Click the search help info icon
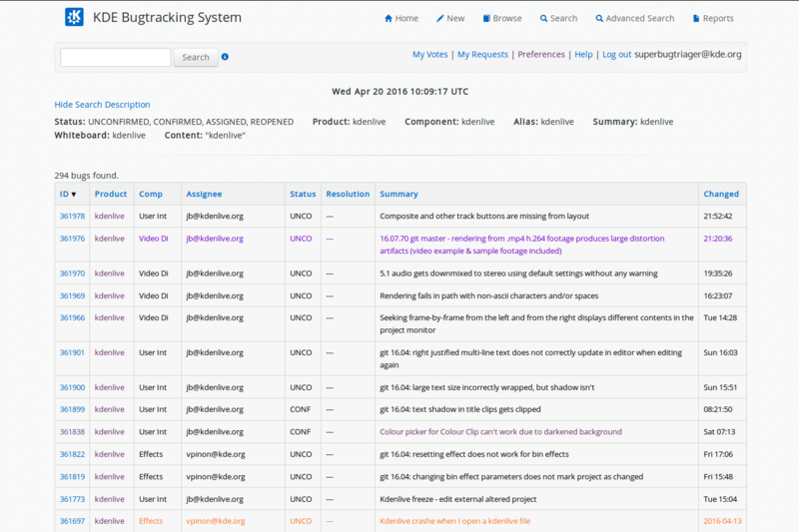 225,57
